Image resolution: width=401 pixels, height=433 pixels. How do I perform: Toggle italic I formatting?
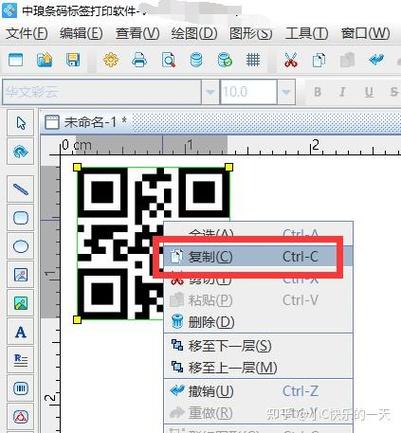coord(342,92)
